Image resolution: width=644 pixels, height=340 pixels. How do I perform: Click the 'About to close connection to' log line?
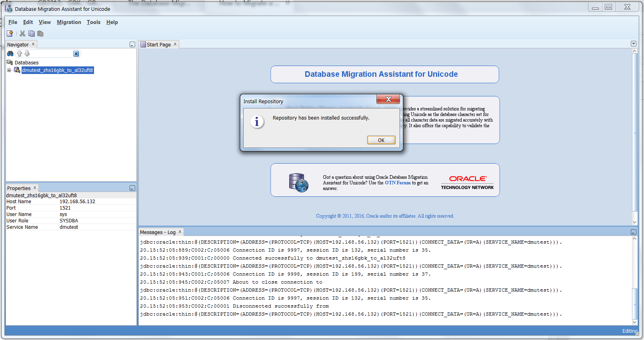click(231, 282)
